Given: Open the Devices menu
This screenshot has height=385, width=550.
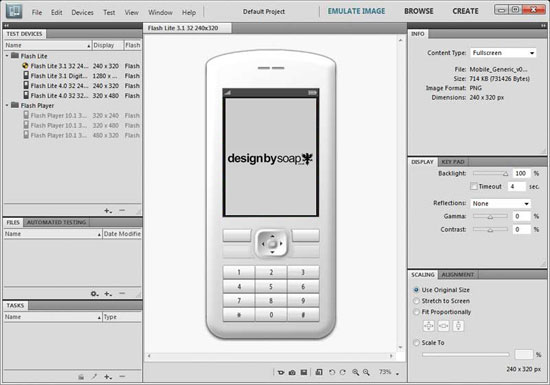Looking at the screenshot, I should tap(82, 13).
